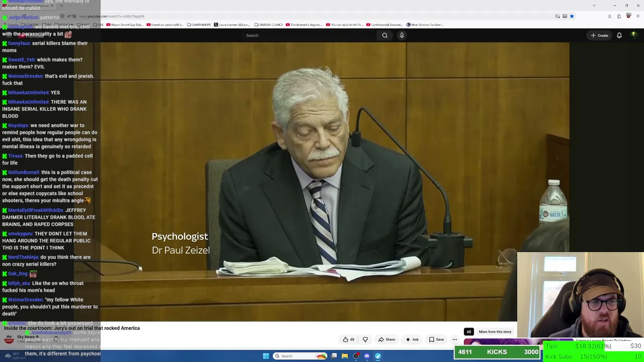Click the GollumBurnell chat username
This screenshot has height=362, width=644.
(x=24, y=172)
